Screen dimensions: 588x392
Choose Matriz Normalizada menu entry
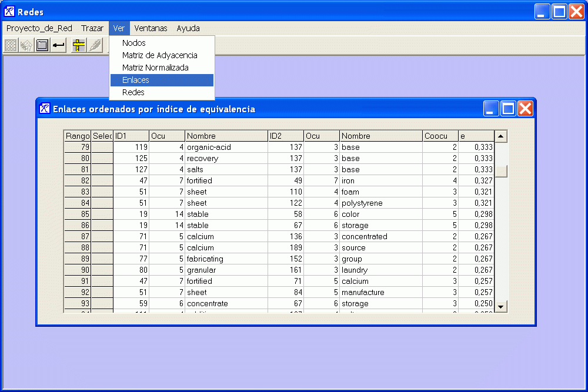pos(155,68)
